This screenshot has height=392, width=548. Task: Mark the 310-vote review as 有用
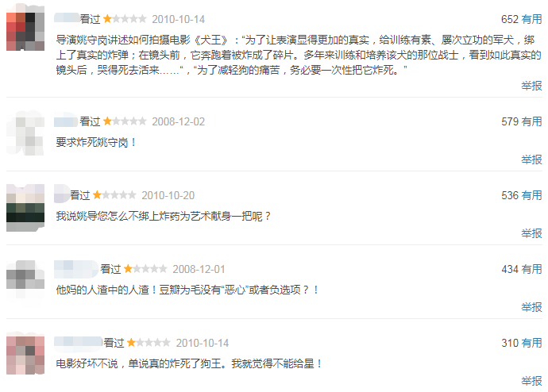pyautogui.click(x=531, y=343)
